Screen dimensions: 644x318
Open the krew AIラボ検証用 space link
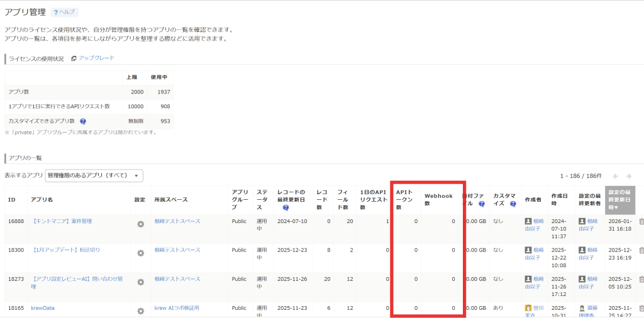pyautogui.click(x=177, y=308)
